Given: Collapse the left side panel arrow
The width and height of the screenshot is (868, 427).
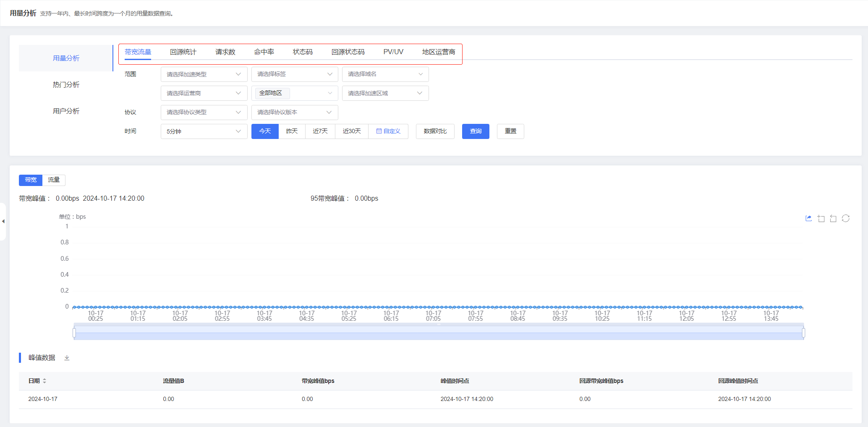Looking at the screenshot, I should (3, 221).
